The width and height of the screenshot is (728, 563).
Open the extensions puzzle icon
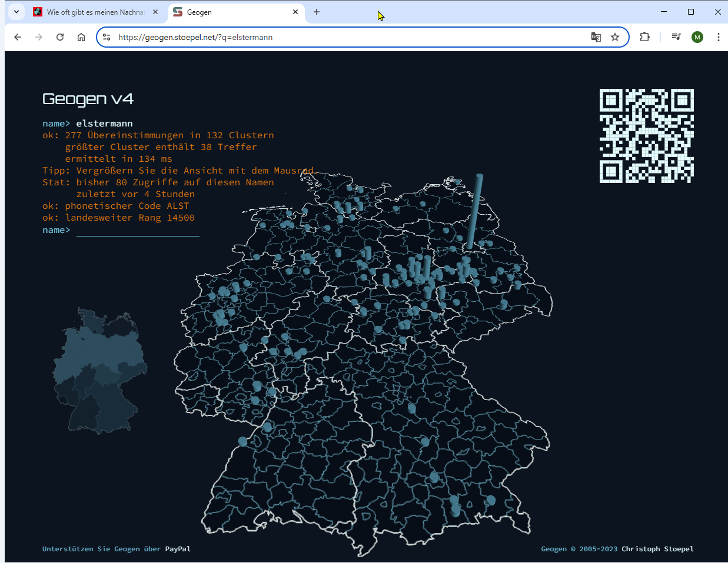click(x=645, y=37)
